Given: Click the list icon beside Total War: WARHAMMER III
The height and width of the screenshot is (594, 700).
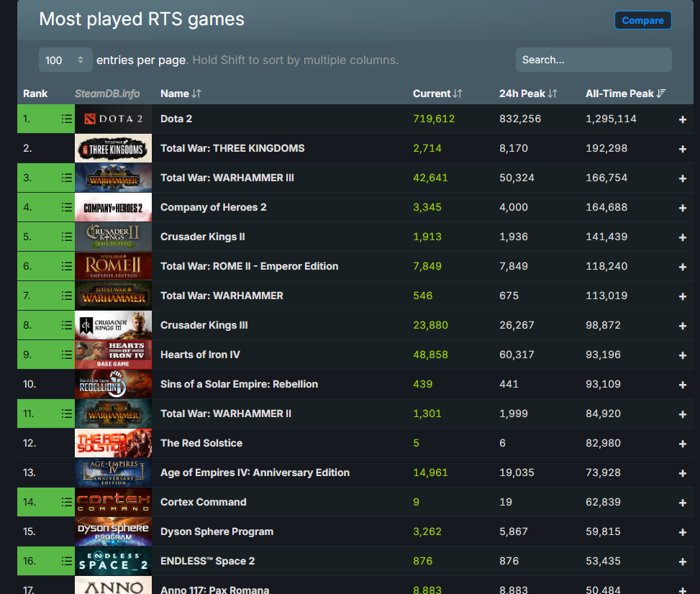Looking at the screenshot, I should (66, 178).
